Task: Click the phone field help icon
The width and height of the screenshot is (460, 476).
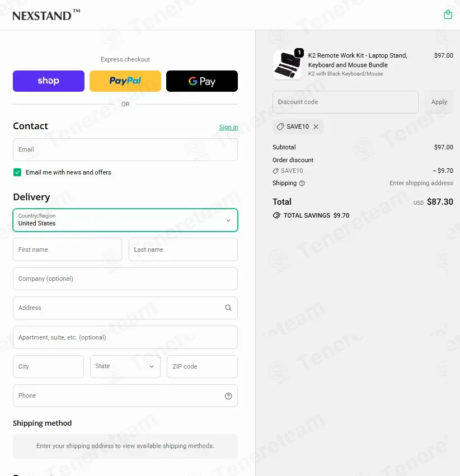Action: pyautogui.click(x=228, y=396)
